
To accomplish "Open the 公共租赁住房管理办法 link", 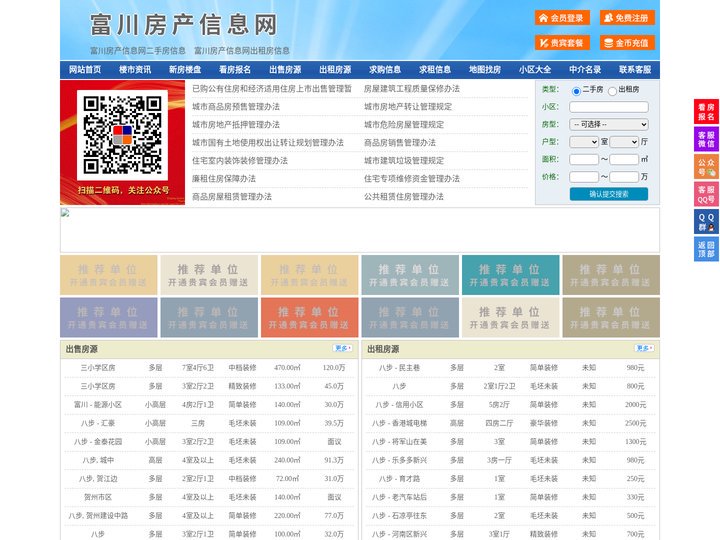I will point(404,197).
